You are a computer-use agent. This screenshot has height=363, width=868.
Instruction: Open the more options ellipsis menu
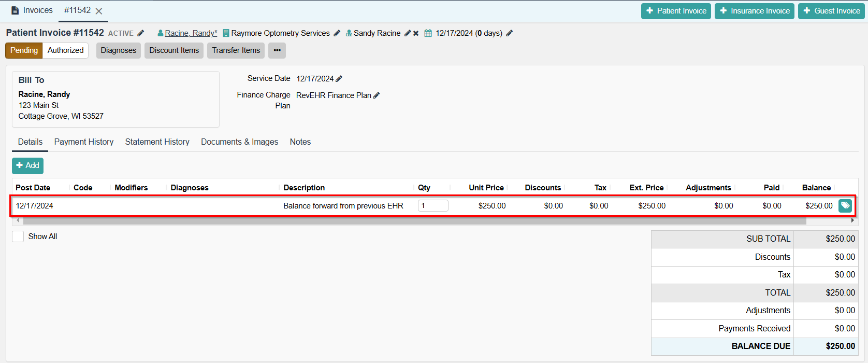(x=277, y=50)
